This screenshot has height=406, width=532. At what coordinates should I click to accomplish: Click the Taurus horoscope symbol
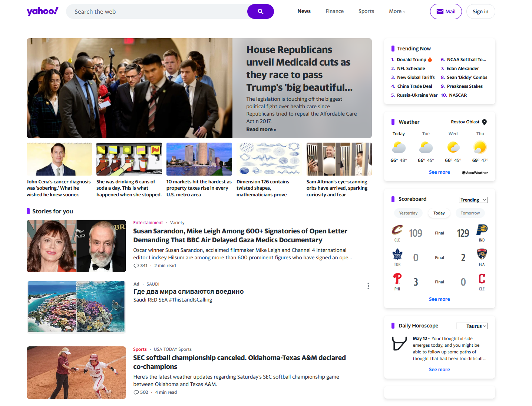(x=399, y=343)
